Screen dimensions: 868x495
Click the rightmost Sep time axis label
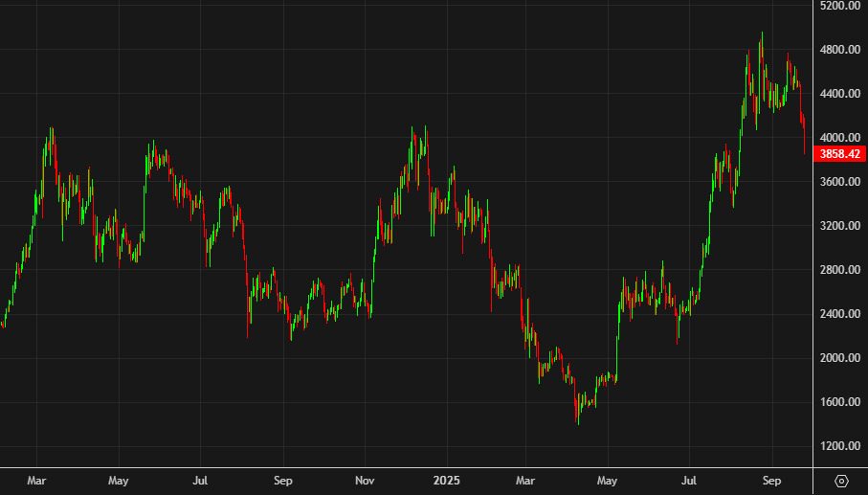[771, 480]
